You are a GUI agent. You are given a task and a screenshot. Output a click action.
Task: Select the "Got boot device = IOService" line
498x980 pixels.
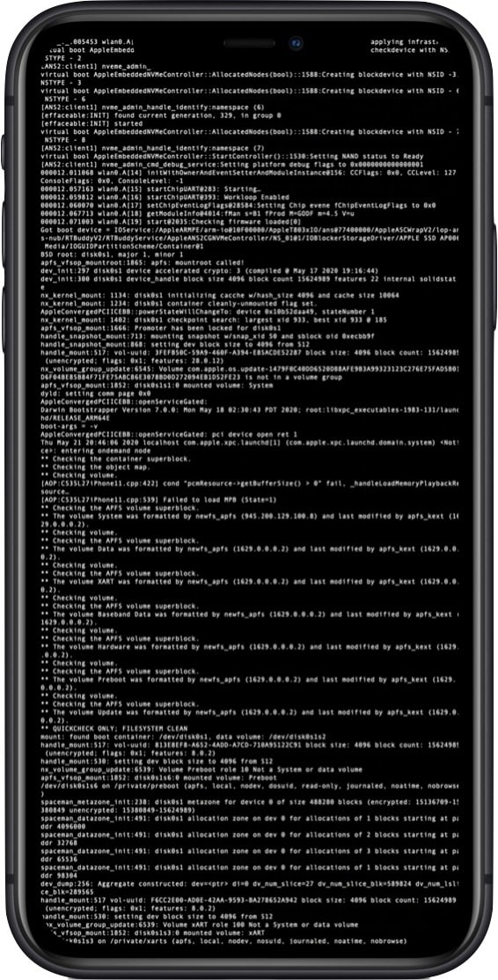coord(250,231)
